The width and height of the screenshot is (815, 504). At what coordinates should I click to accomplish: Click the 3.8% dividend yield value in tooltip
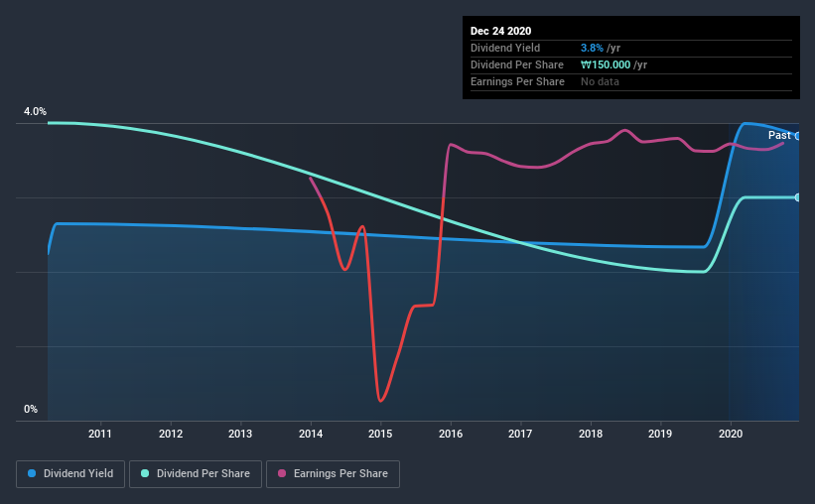[592, 48]
